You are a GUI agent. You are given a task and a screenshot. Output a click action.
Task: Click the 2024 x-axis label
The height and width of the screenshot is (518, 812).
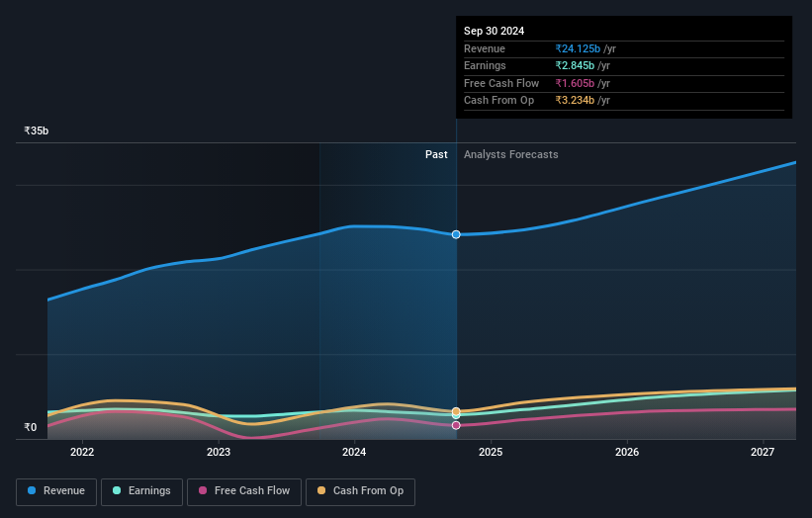click(354, 453)
